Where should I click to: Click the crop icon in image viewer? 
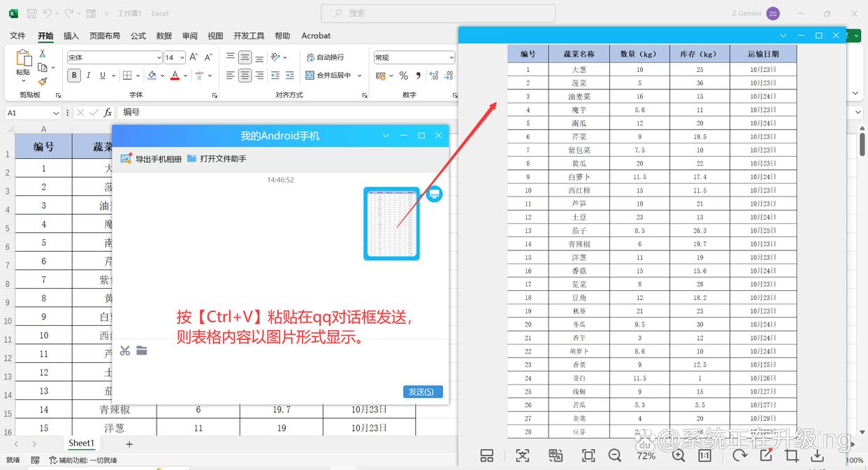791,455
